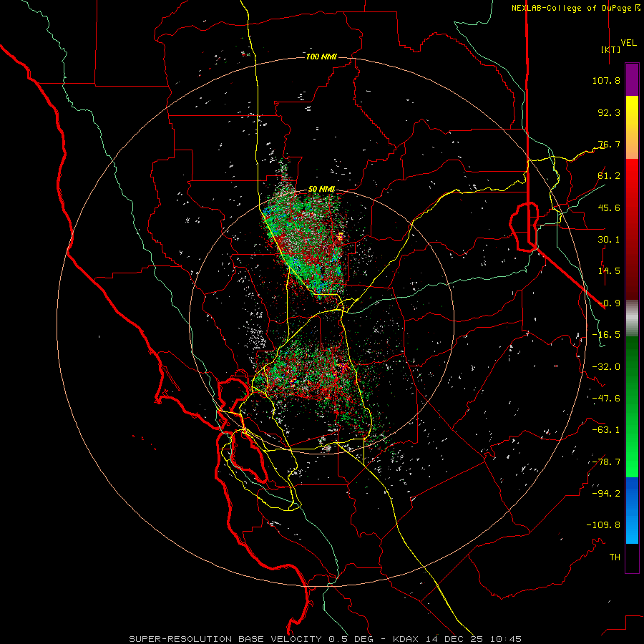
Task: Click the 61.2 velocity scale value
Action: pyautogui.click(x=609, y=176)
